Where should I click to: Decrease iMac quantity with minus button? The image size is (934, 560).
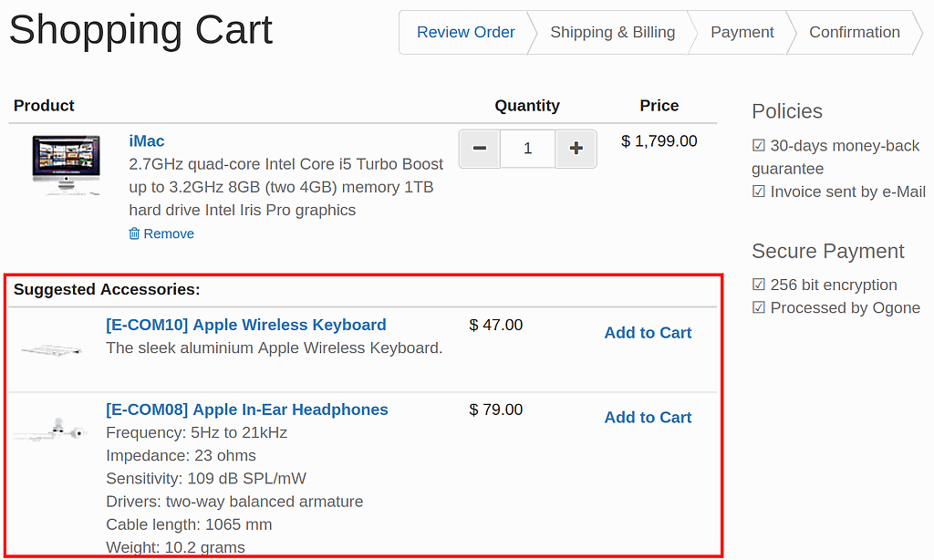click(x=480, y=149)
